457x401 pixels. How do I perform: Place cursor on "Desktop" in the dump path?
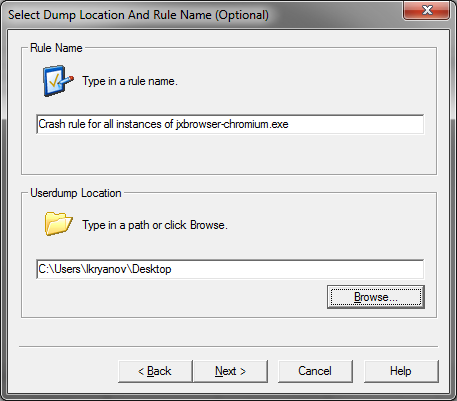pos(152,269)
